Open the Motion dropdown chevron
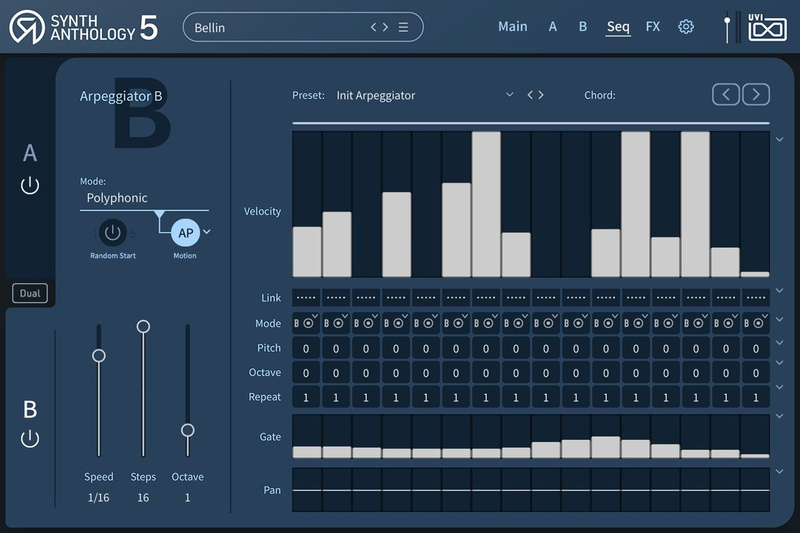This screenshot has width=800, height=533. coord(207,232)
